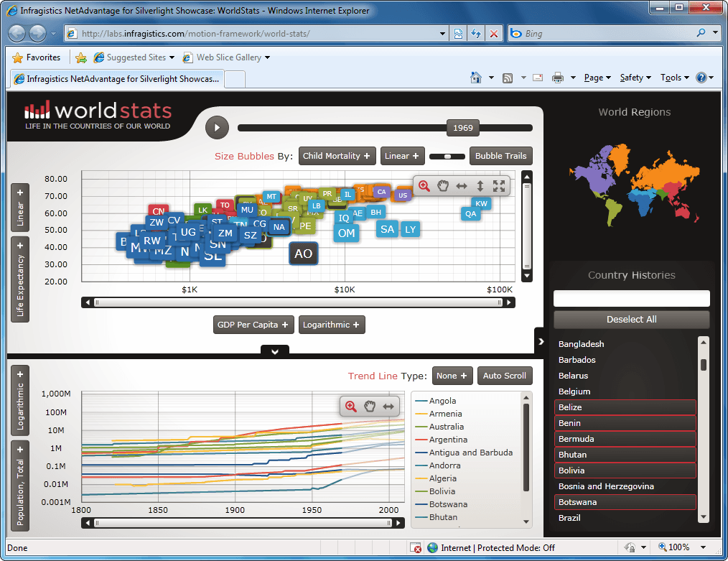Click browser Back button
This screenshot has height=561, width=728.
(x=17, y=34)
